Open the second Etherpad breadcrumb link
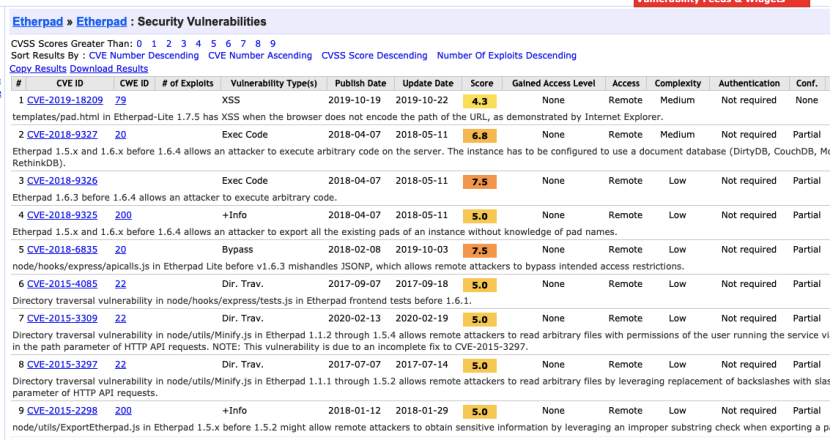This screenshot has height=442, width=832. coord(101,22)
